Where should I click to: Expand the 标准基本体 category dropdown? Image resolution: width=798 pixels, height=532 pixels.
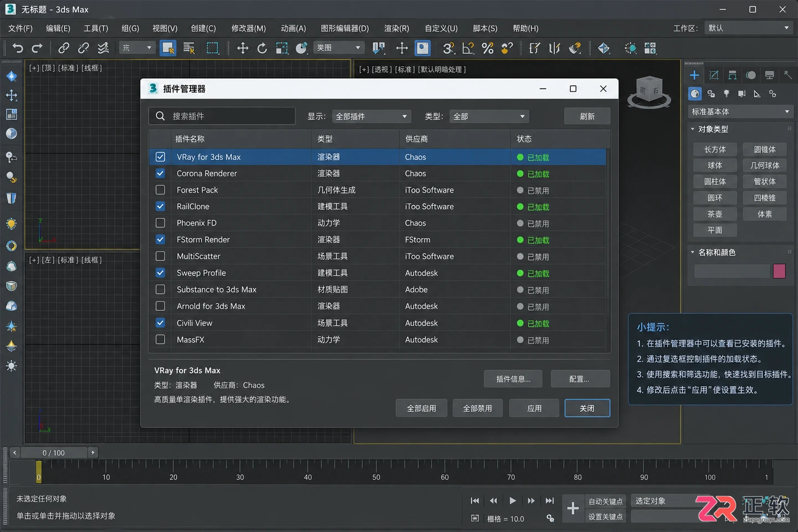[x=740, y=112]
